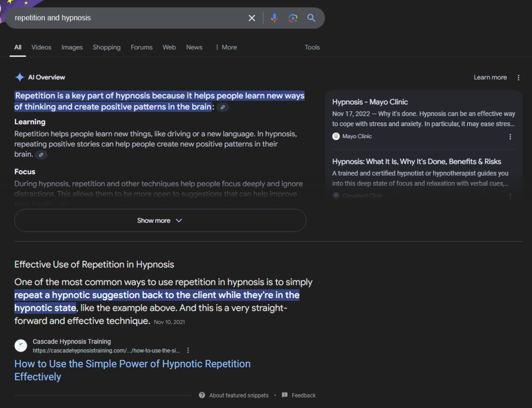Switch to the Images tab
The height and width of the screenshot is (408, 532).
pos(72,47)
